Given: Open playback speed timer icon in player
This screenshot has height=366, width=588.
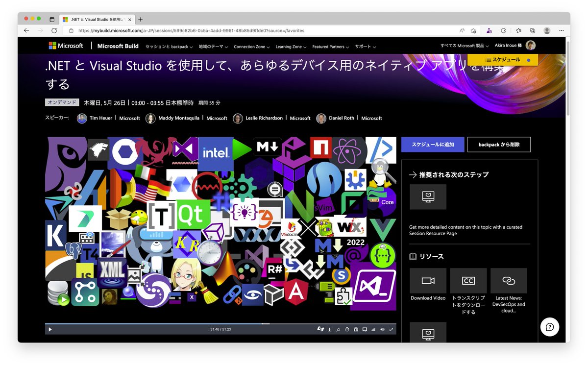Looking at the screenshot, I should (347, 329).
